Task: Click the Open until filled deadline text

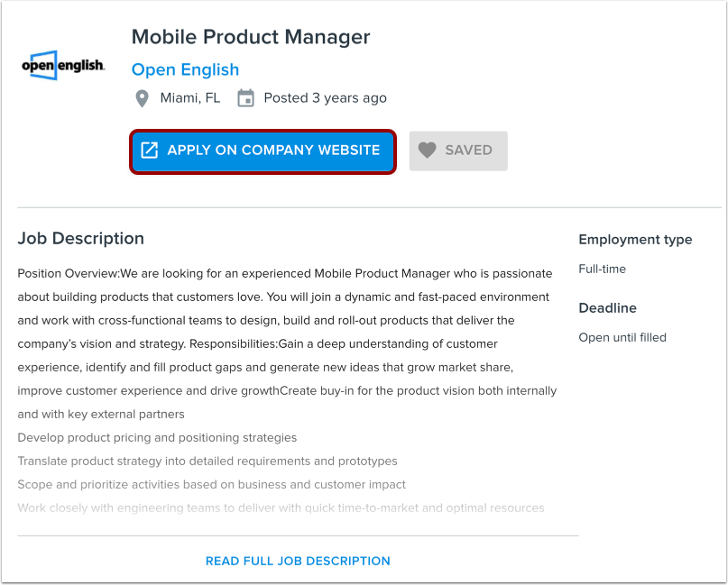Action: (x=622, y=337)
